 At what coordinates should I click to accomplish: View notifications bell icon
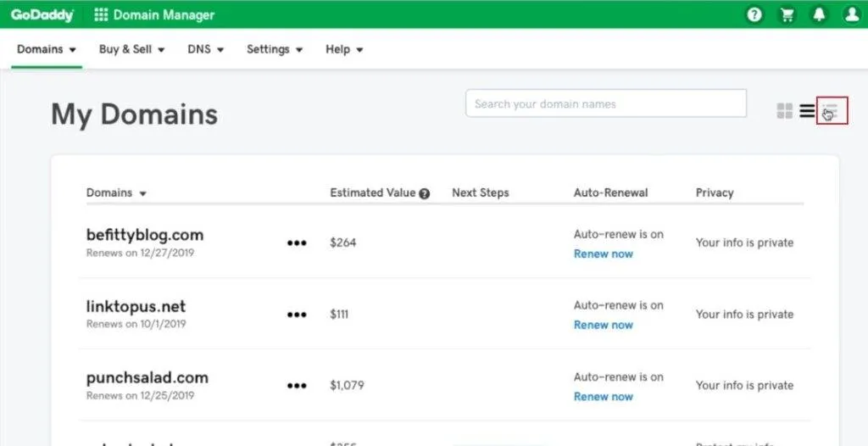[820, 15]
